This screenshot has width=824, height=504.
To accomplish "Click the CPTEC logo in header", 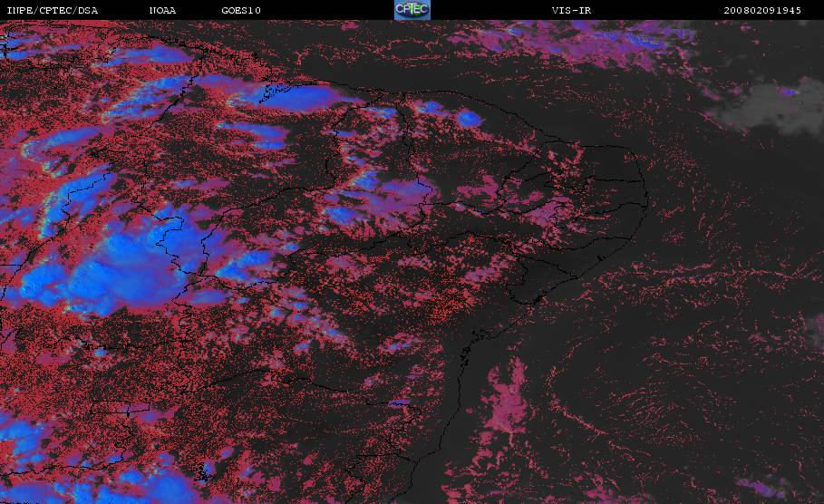I will pyautogui.click(x=412, y=9).
